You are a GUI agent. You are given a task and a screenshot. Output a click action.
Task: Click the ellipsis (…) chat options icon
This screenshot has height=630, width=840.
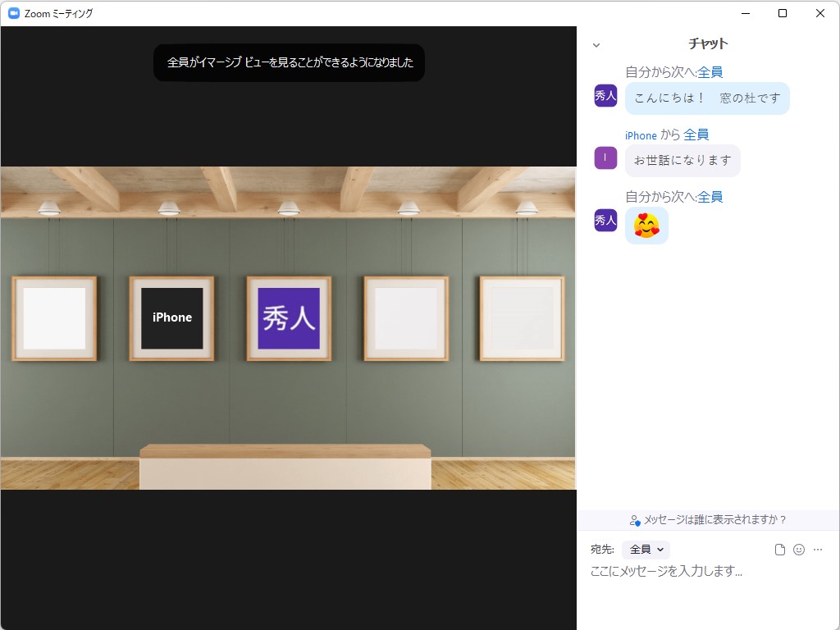click(x=817, y=550)
